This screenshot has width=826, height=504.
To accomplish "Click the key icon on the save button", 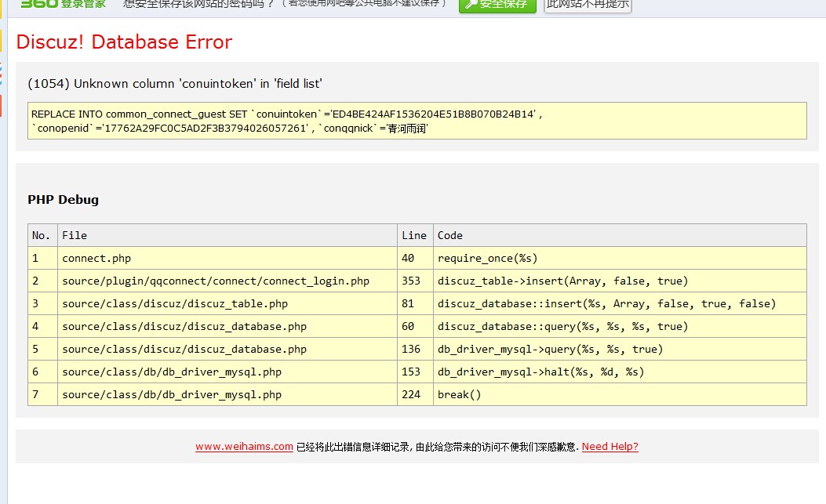I will click(471, 4).
